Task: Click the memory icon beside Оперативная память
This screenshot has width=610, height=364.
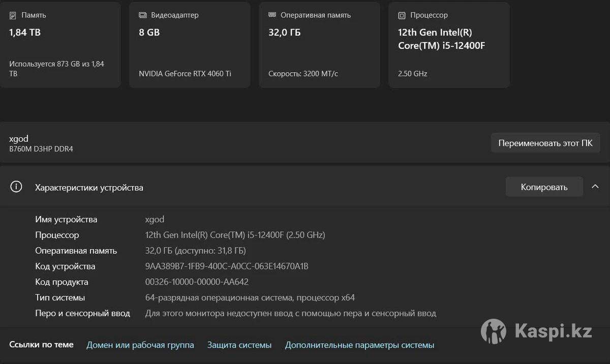Action: pos(272,15)
